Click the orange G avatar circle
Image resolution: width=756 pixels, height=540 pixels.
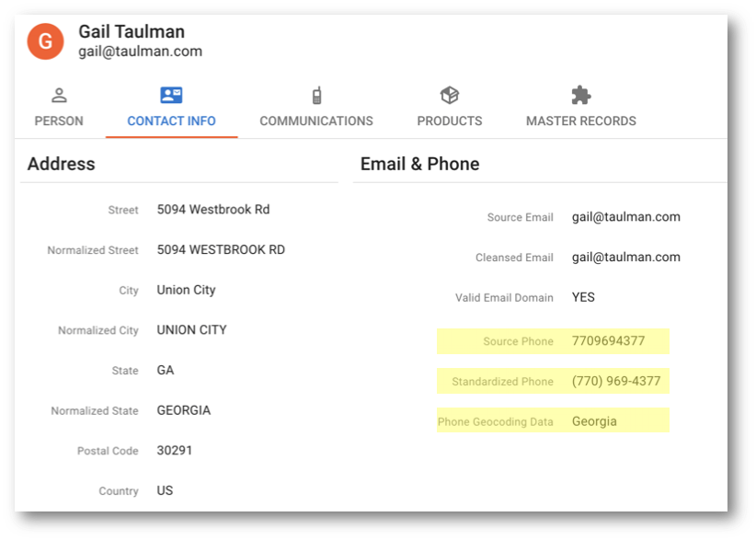point(45,41)
